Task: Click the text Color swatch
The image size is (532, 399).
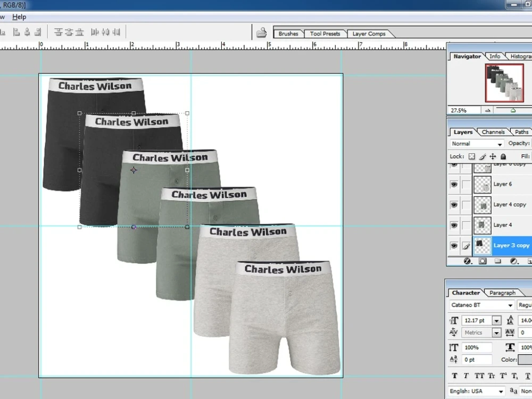Action: click(x=525, y=359)
